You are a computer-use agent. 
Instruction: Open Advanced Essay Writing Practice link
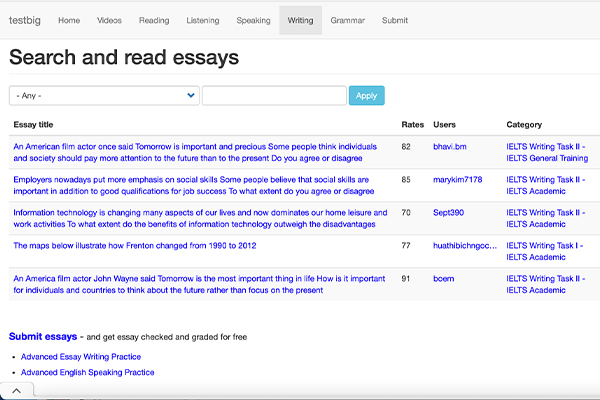pyautogui.click(x=81, y=356)
